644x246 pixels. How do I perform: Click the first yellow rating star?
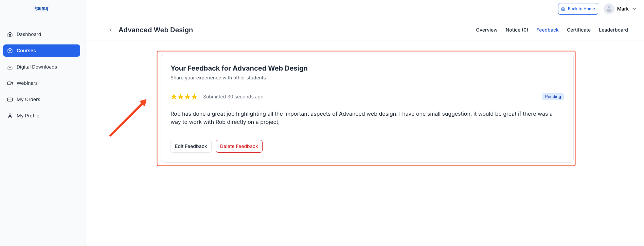point(174,97)
